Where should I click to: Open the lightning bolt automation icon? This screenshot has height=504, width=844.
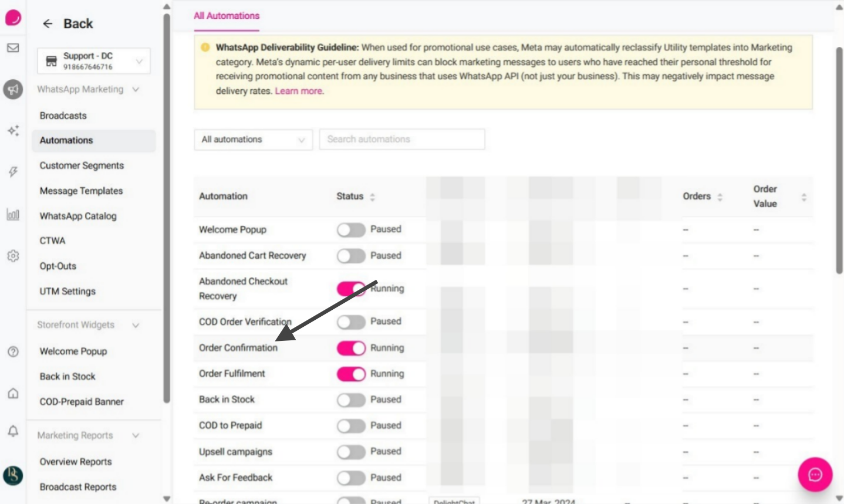pyautogui.click(x=13, y=172)
